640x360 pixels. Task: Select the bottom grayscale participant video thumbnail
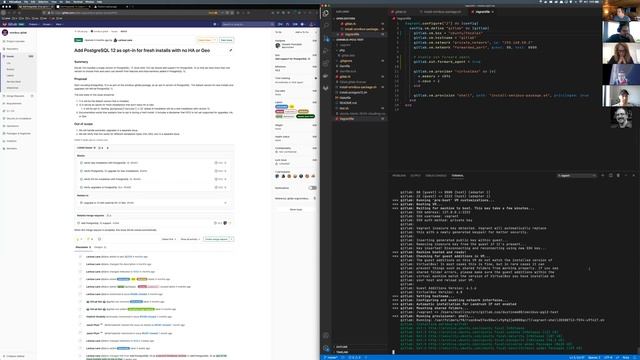coord(621,118)
